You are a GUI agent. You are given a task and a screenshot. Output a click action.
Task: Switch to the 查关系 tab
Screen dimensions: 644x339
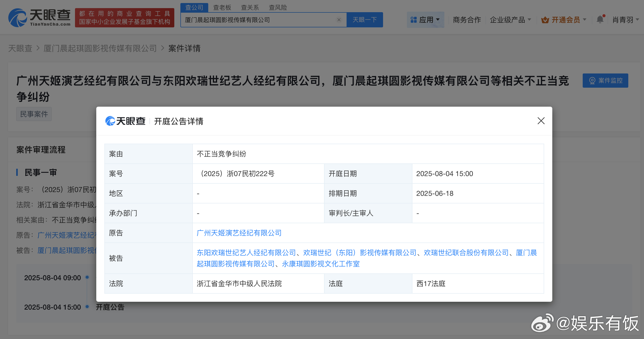250,8
